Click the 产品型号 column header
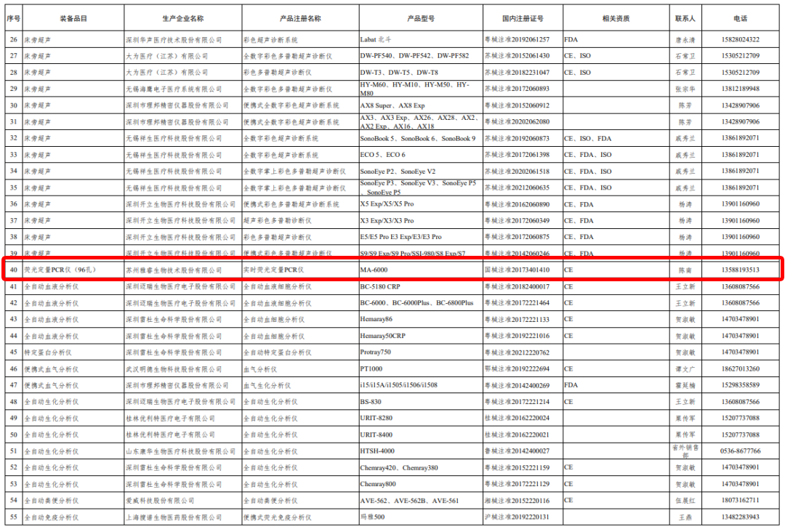Screen dimensions: 785x532 click(420, 18)
